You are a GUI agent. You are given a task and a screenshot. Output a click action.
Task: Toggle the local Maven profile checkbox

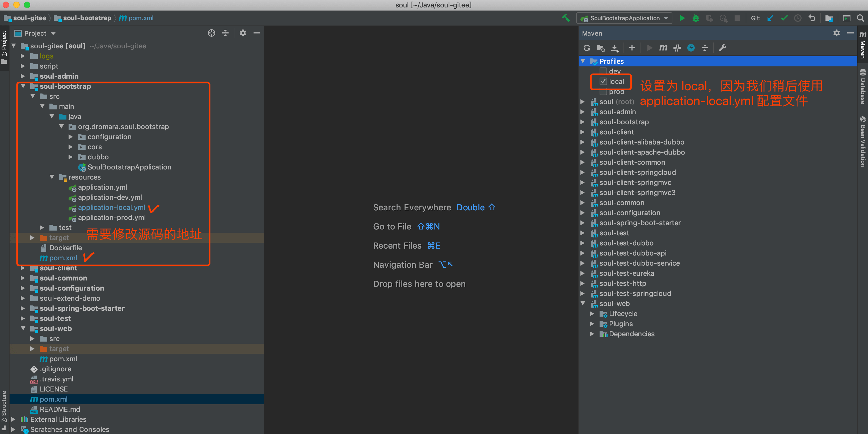[603, 81]
